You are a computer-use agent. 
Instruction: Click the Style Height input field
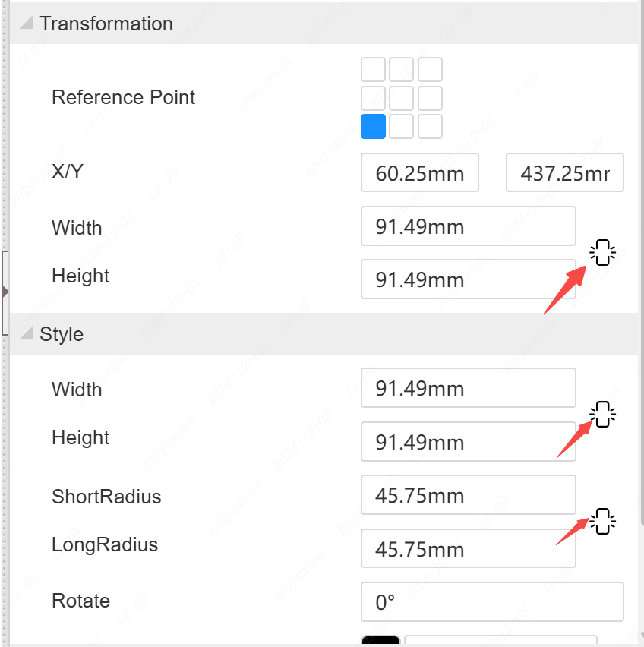pos(468,442)
